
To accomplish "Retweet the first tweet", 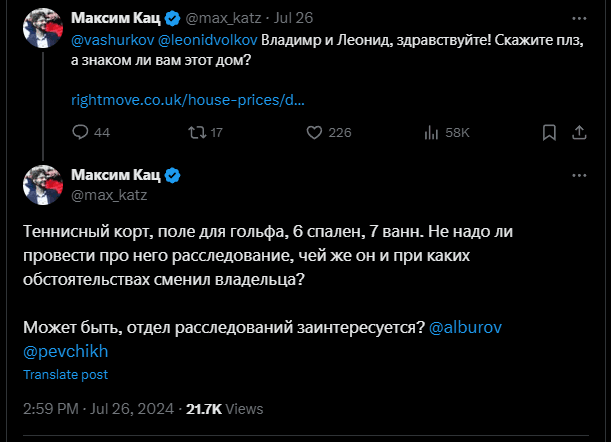I will pos(194,132).
